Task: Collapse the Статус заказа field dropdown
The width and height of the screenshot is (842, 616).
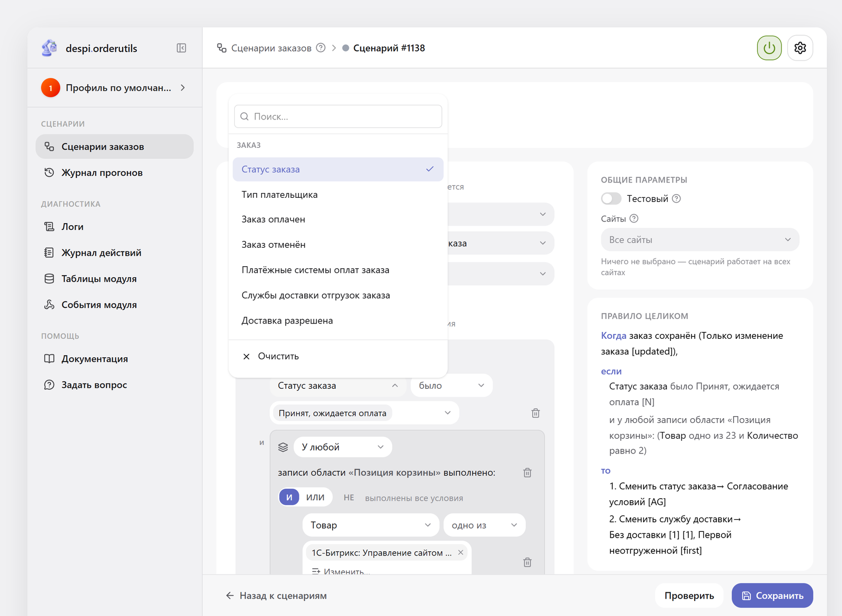Action: coord(337,386)
